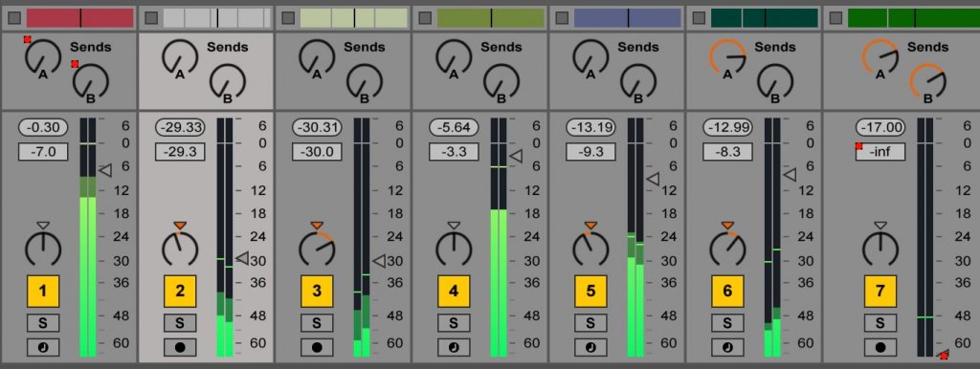Screen dimensions: 980x369
Task: Click the clip stop square above track 4
Action: coord(425,18)
